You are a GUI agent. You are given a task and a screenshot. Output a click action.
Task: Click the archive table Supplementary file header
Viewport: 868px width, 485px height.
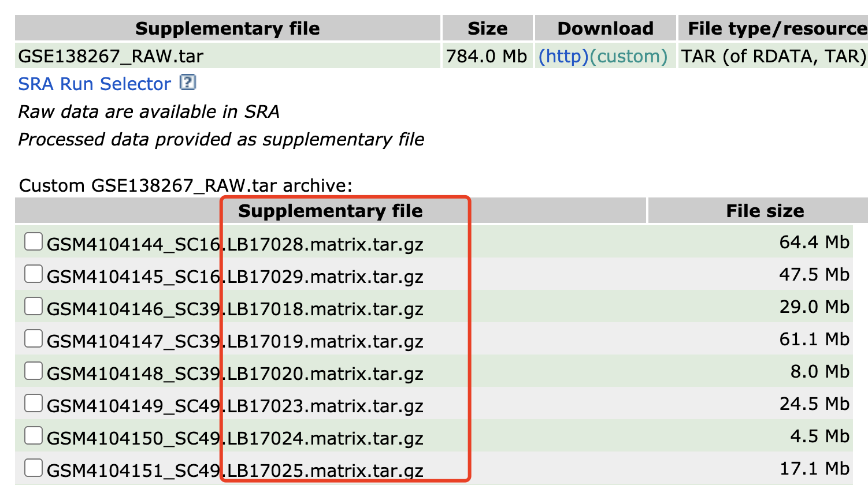click(x=330, y=211)
